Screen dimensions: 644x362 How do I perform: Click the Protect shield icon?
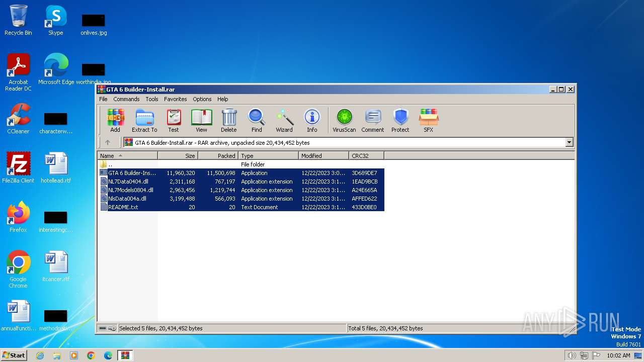pos(400,121)
